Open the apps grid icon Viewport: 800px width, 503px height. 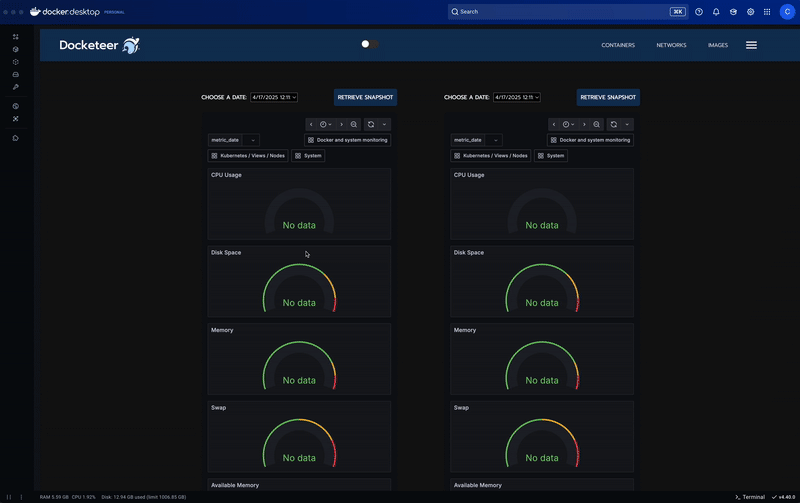point(767,12)
